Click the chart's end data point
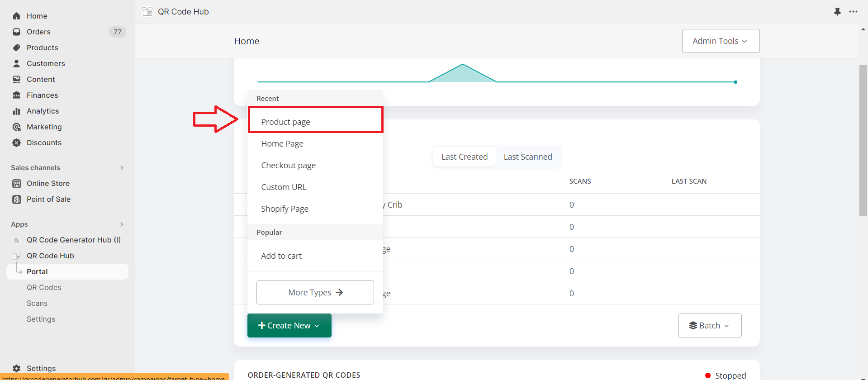This screenshot has width=868, height=380. point(735,82)
